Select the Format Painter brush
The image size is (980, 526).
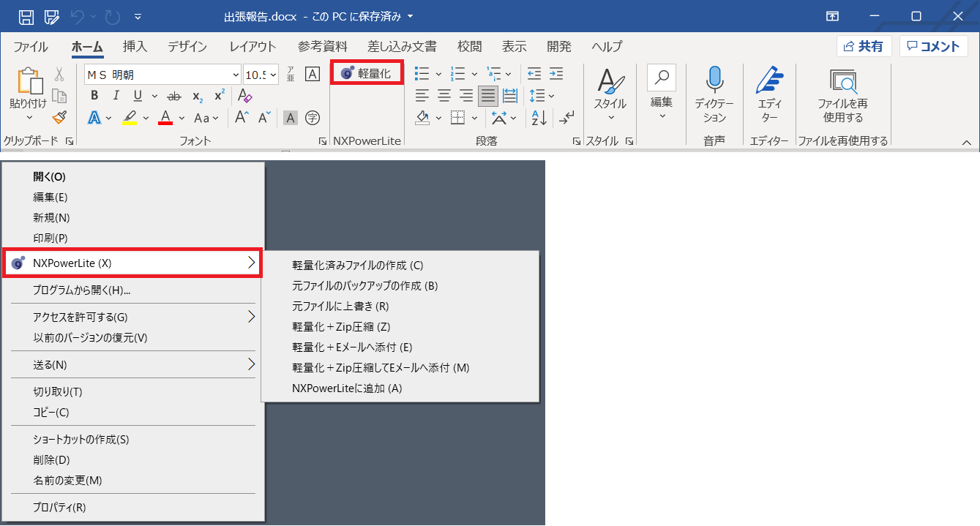tap(59, 117)
